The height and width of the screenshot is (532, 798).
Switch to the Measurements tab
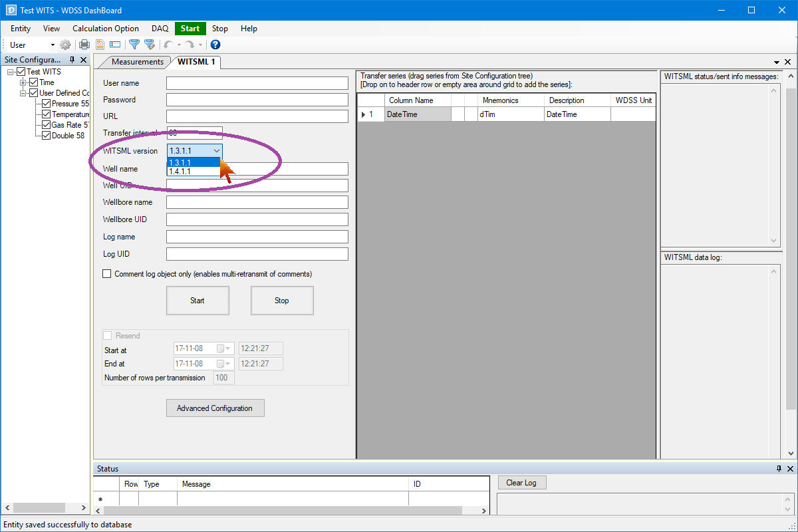point(137,62)
